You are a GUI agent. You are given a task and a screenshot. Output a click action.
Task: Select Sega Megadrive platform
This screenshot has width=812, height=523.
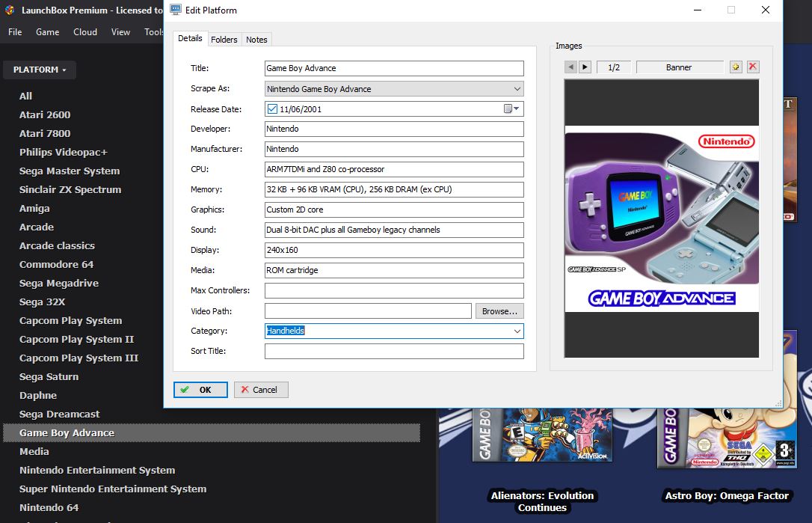tap(59, 283)
